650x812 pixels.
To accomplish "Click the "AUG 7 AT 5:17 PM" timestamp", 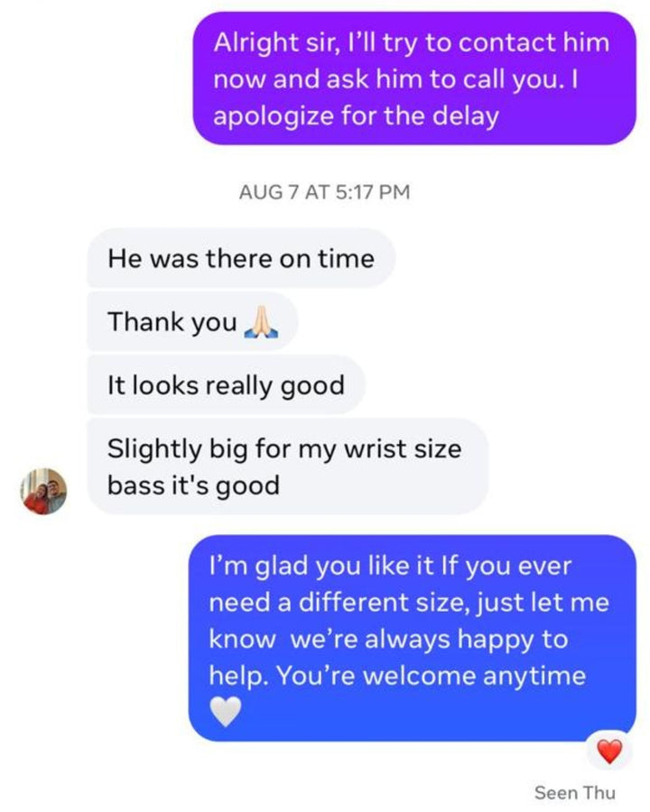I will point(324,192).
